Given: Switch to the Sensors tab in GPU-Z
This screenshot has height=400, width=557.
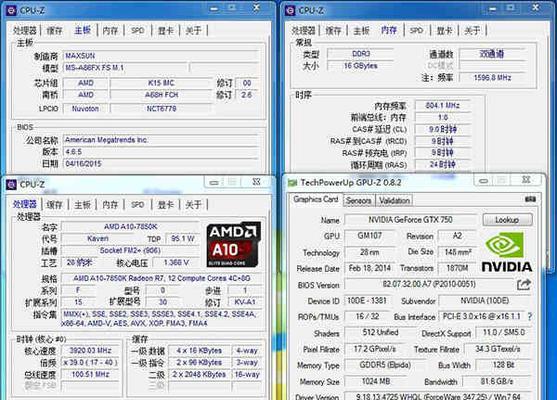Looking at the screenshot, I should click(358, 201).
